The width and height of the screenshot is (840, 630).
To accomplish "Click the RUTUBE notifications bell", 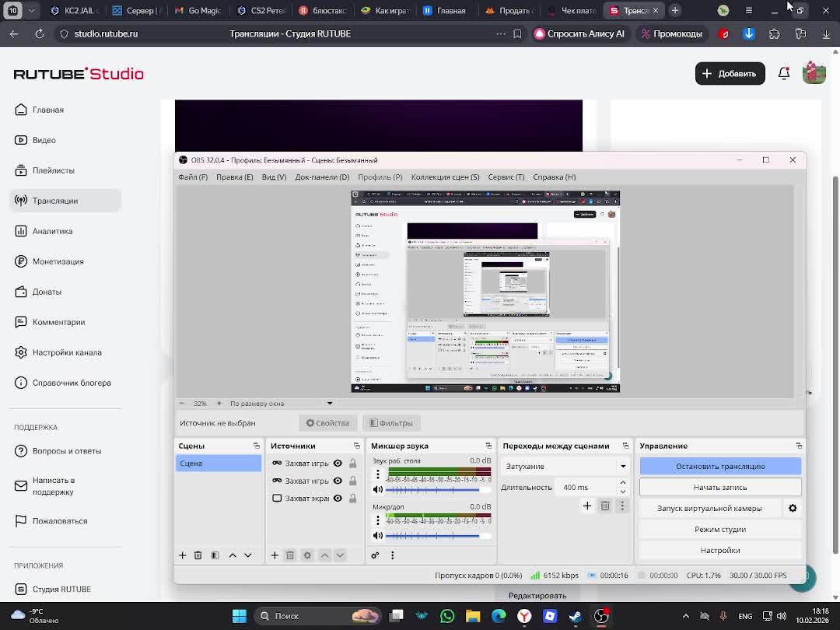I will point(784,73).
